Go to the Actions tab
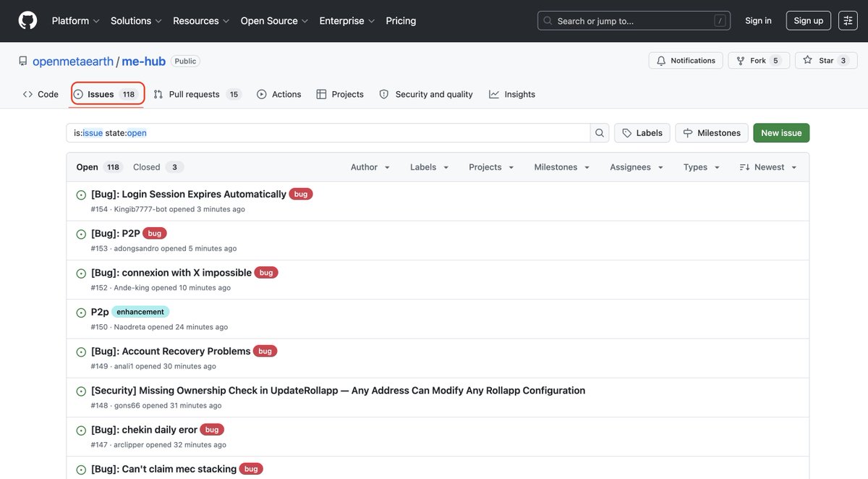Viewport: 868px width, 479px height. pyautogui.click(x=279, y=94)
